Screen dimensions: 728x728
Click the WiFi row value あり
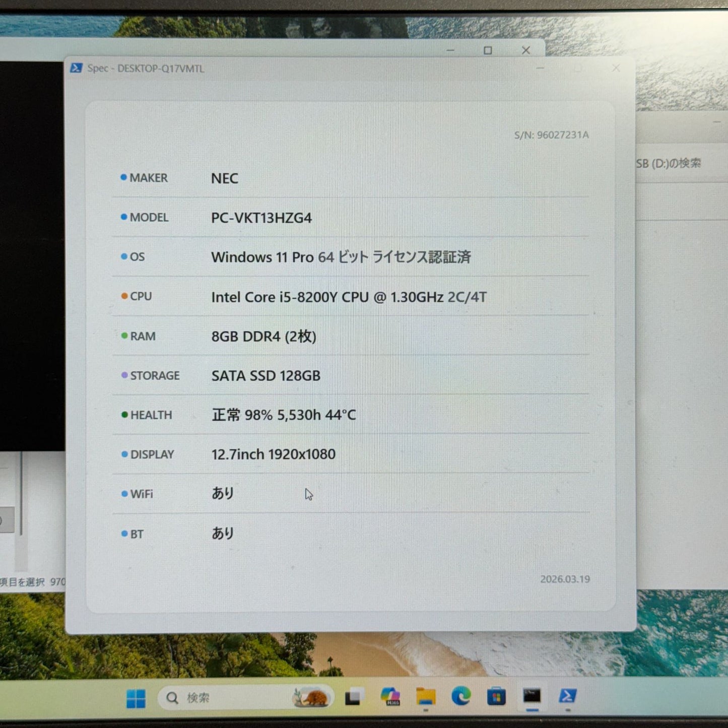click(223, 493)
